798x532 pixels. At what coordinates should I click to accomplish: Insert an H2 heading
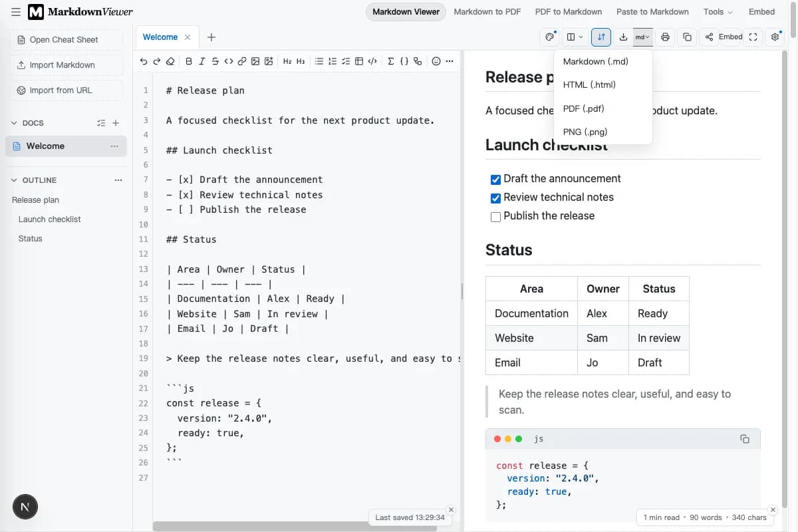[287, 61]
